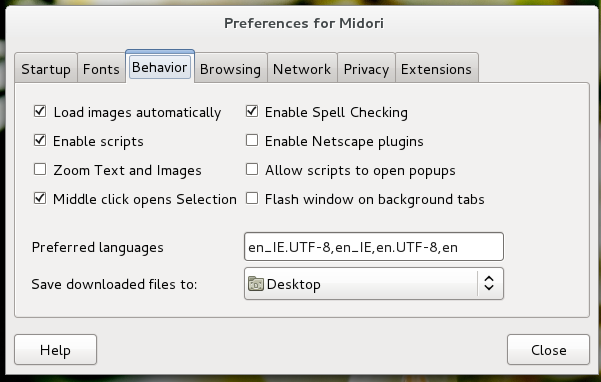
Task: Select the Browsing tab
Action: (x=230, y=69)
